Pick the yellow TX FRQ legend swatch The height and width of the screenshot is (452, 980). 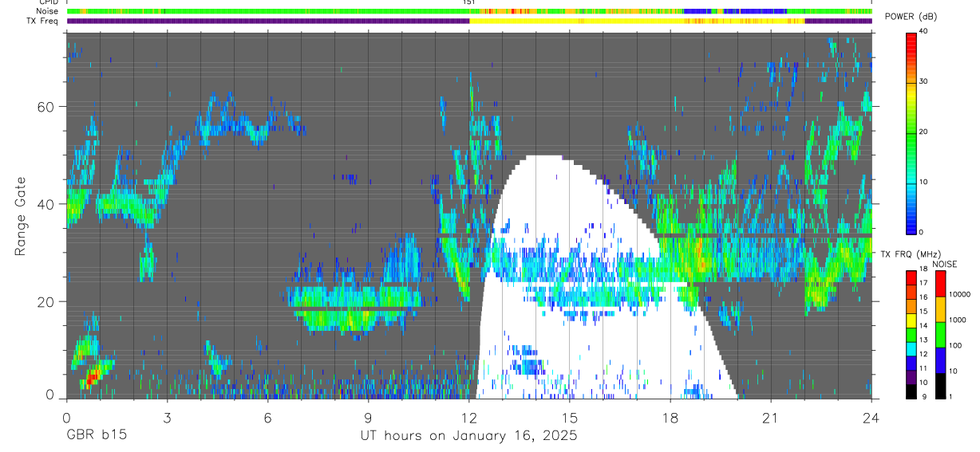click(911, 320)
